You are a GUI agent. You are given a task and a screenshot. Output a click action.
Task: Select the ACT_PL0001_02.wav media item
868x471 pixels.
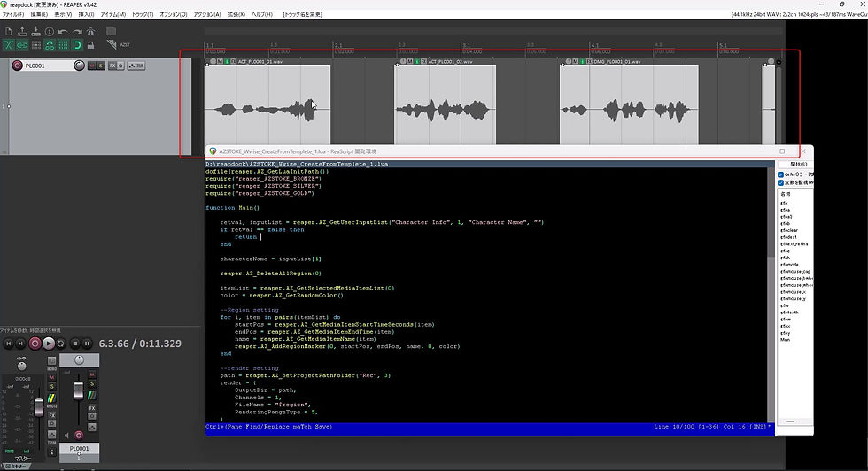pyautogui.click(x=445, y=105)
